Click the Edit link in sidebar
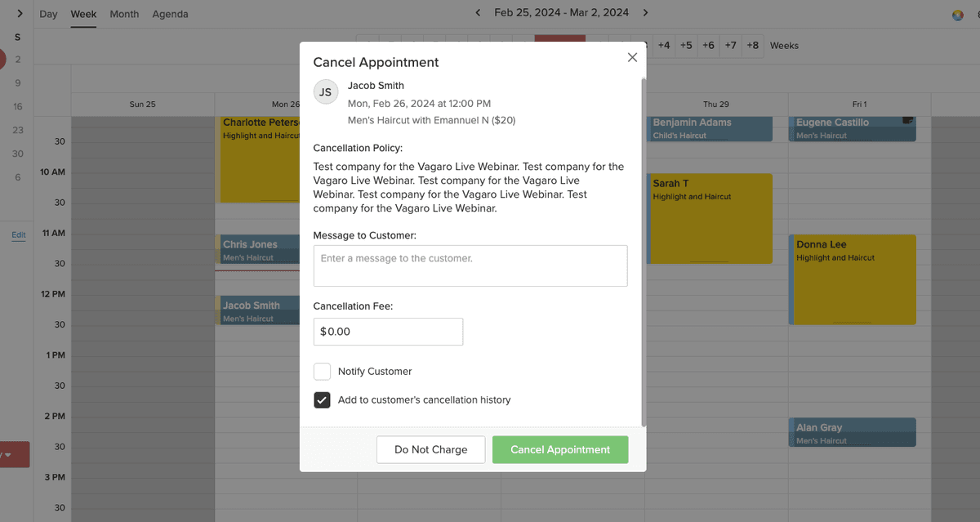 [x=18, y=235]
